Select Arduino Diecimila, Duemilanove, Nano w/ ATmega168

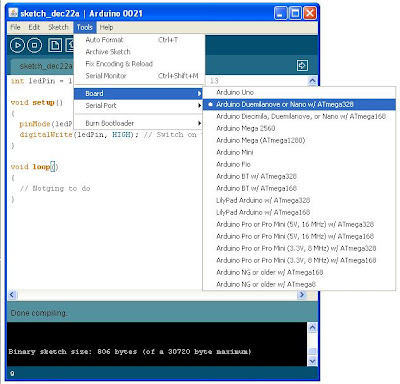coord(299,116)
